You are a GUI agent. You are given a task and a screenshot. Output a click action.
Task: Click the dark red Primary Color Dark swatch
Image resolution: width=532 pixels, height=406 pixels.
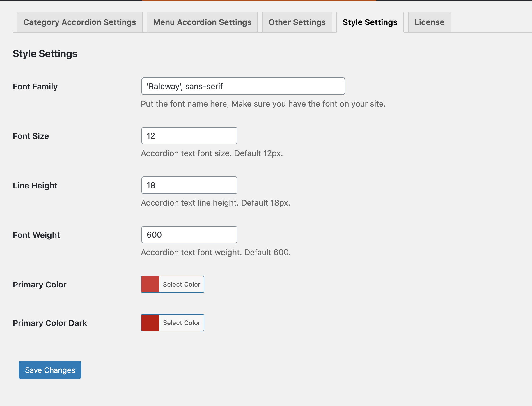[x=150, y=323]
